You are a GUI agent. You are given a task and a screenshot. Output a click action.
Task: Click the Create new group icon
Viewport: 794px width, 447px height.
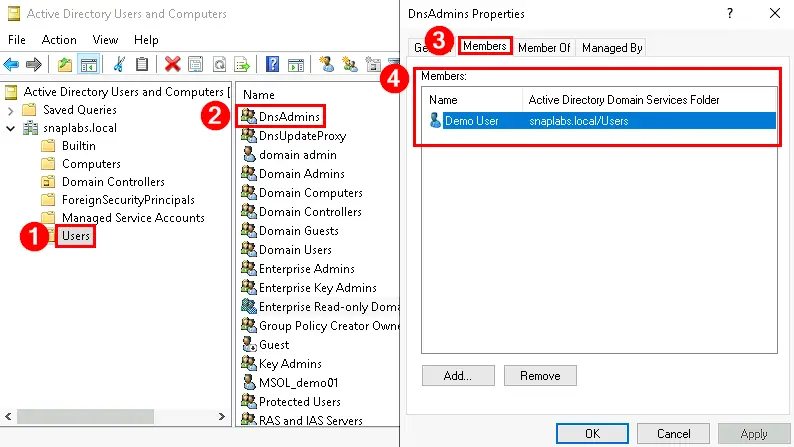click(350, 64)
